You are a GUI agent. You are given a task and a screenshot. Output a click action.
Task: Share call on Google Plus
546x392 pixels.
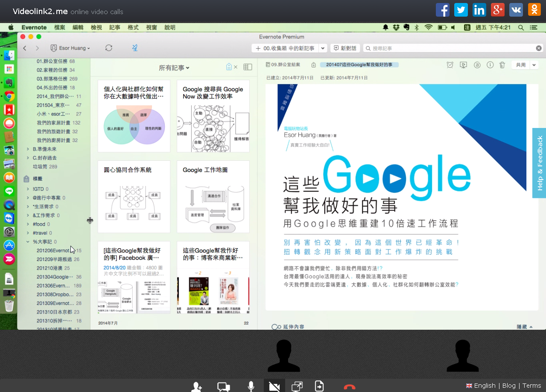(x=497, y=10)
